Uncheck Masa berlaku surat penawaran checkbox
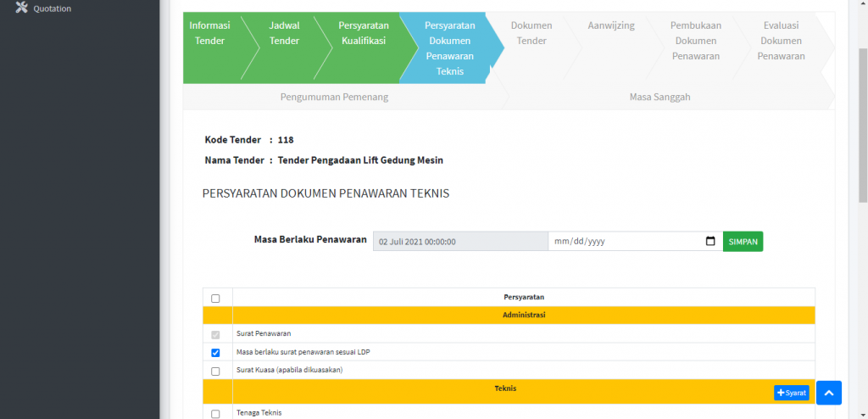Screen dimensions: 868x419 pyautogui.click(x=215, y=353)
